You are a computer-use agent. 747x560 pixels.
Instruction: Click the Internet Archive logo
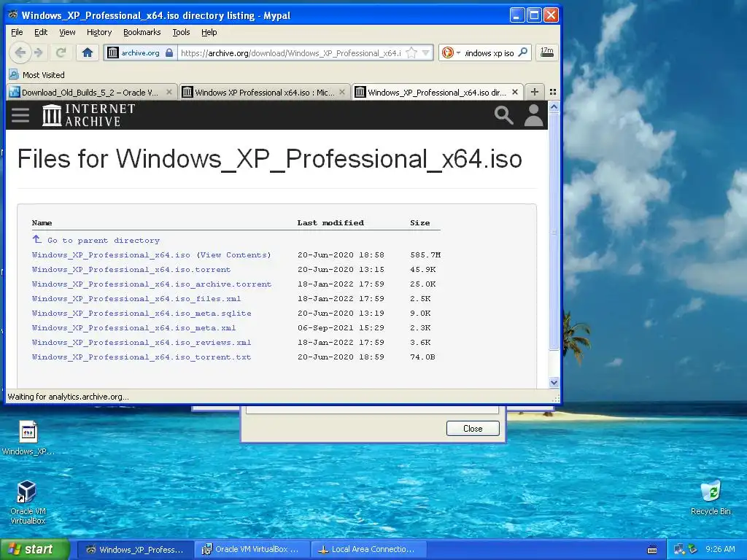pos(88,115)
